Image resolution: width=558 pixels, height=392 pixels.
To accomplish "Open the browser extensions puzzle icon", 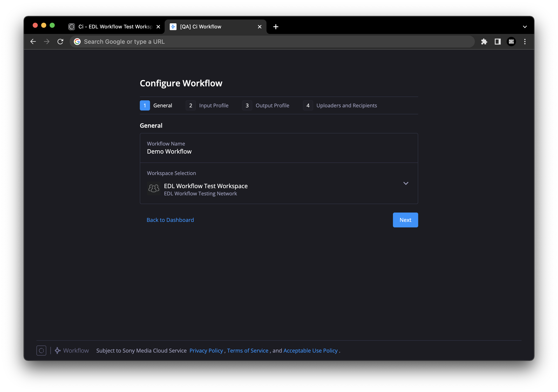I will coord(484,42).
